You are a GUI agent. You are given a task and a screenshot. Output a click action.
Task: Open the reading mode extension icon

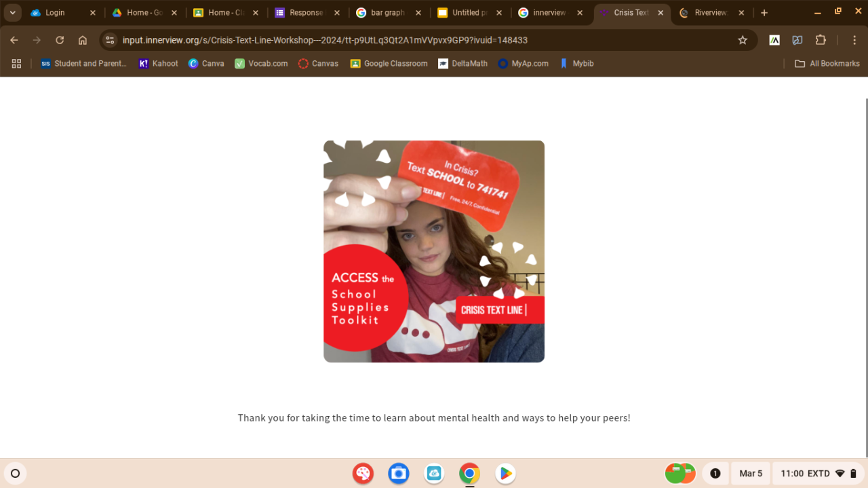click(797, 40)
